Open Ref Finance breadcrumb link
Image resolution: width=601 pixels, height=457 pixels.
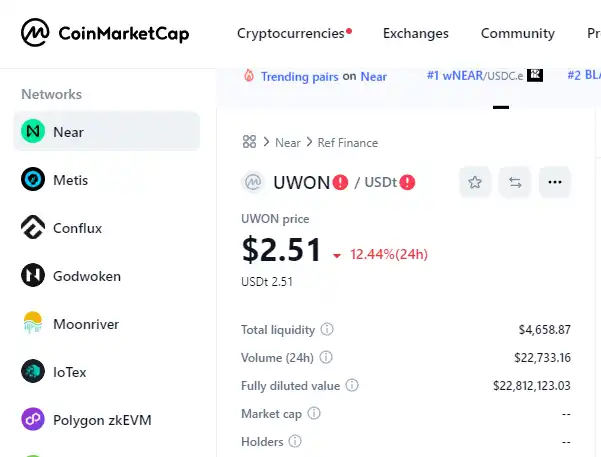point(348,143)
